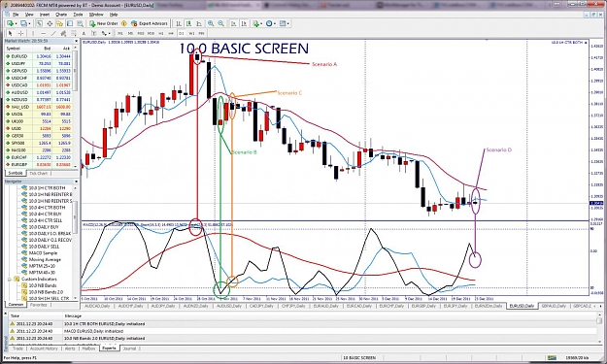
Task: Enable the H4 timeframe button
Action: pos(171,33)
